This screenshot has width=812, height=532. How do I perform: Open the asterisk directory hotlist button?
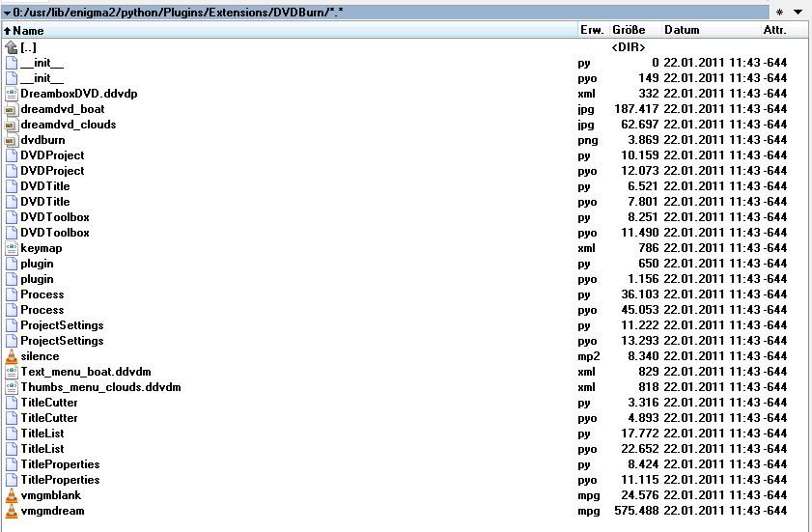point(779,13)
